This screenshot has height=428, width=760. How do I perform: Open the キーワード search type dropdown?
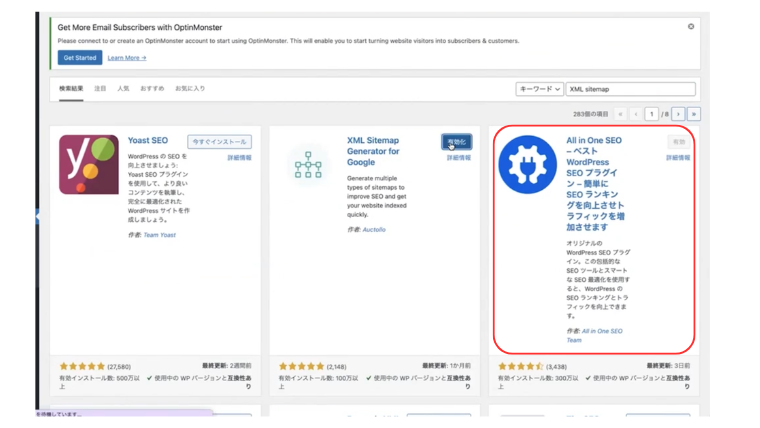coord(539,89)
